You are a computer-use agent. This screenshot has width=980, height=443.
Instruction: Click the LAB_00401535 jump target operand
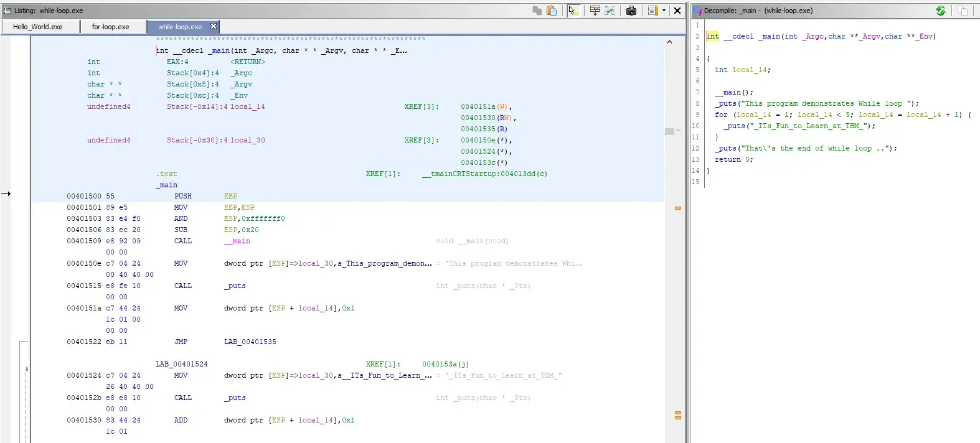pos(250,342)
